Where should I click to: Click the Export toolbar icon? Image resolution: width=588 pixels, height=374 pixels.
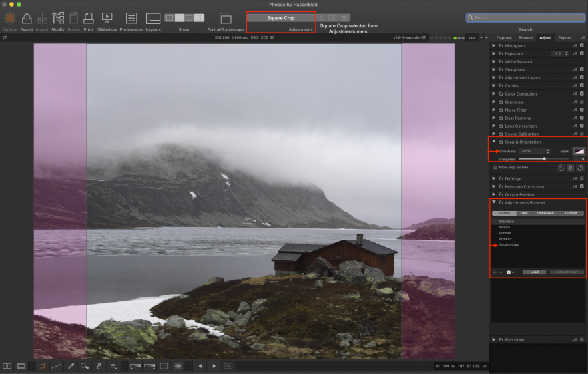27,18
